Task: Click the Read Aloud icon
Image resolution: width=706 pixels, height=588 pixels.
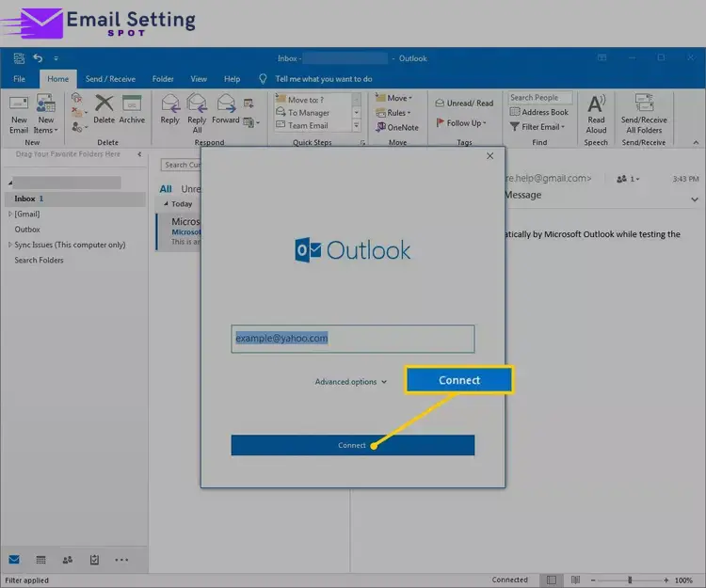Action: 596,103
